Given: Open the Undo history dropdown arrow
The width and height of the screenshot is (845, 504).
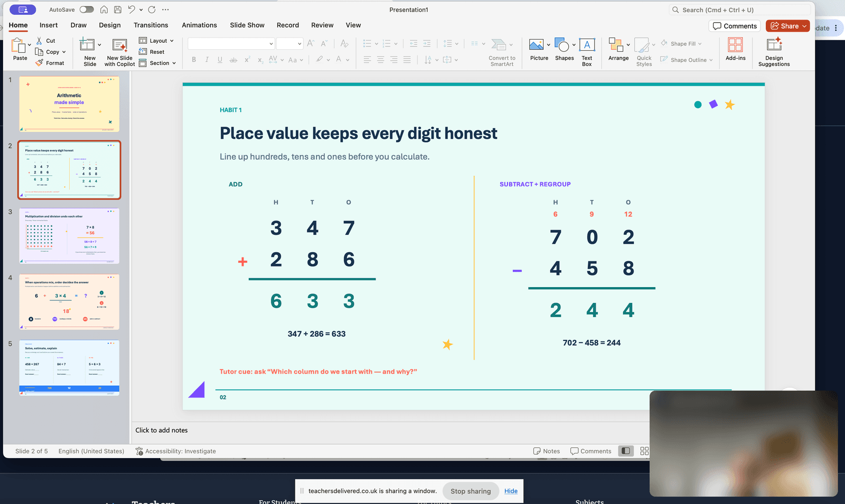Looking at the screenshot, I should 141,10.
